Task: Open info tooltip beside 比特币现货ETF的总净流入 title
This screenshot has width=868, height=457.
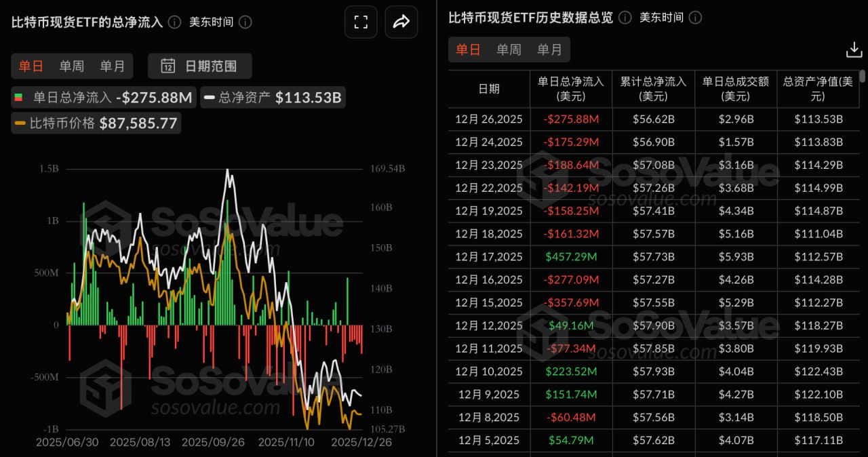Action: pos(174,22)
